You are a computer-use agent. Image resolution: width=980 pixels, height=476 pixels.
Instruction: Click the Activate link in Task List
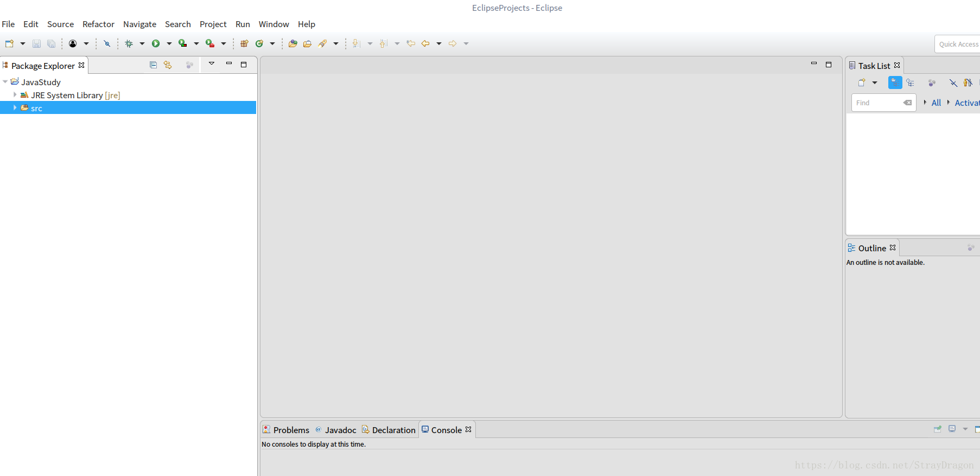[x=967, y=103]
